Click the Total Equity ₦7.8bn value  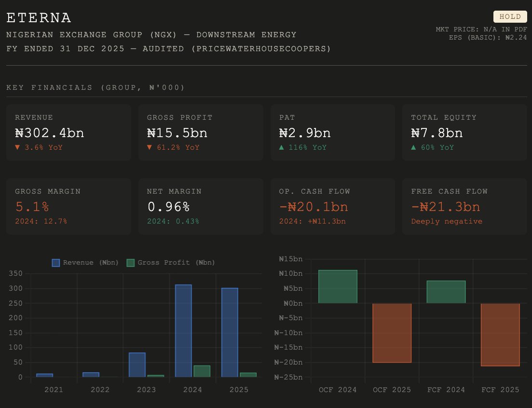437,133
